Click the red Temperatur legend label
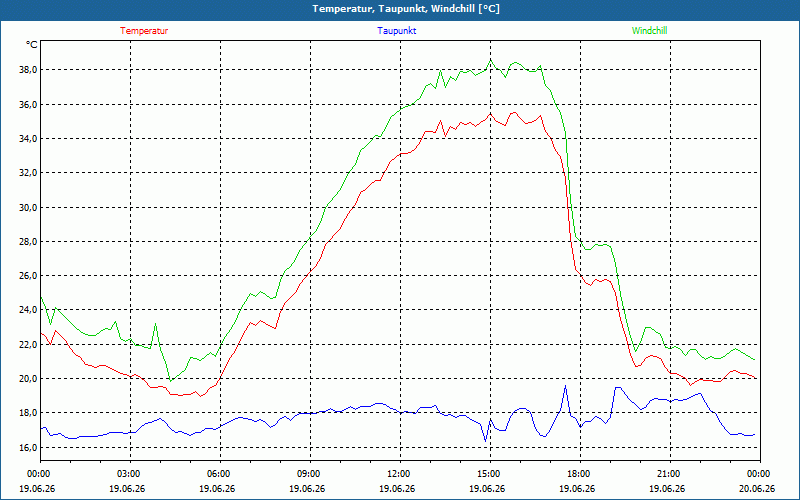The width and height of the screenshot is (800, 500). 144,31
